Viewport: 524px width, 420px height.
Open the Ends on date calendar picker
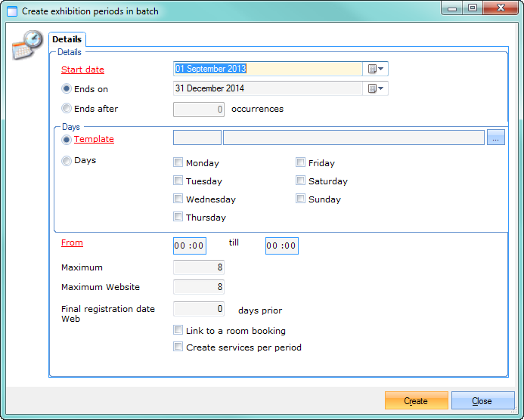376,88
